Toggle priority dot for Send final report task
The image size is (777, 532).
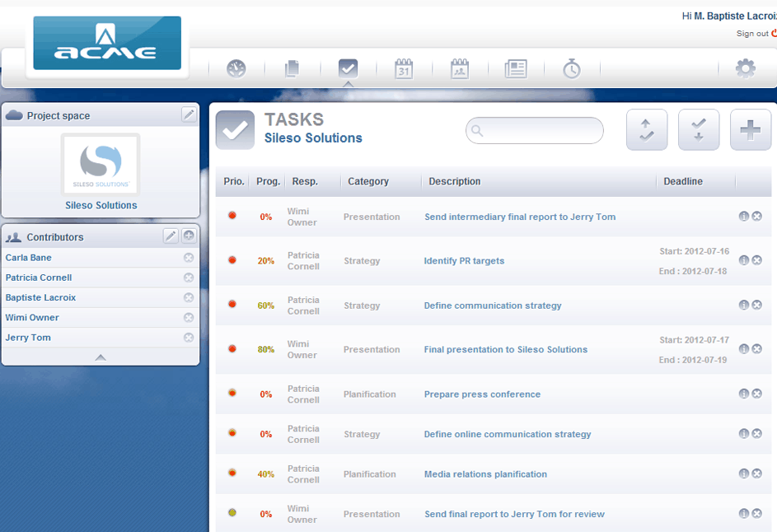coord(232,513)
